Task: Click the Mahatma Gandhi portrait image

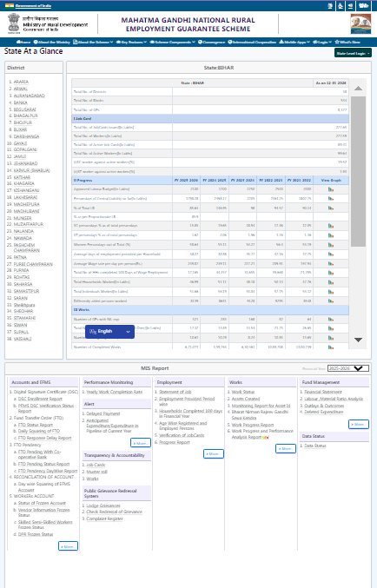Action: coord(360,24)
